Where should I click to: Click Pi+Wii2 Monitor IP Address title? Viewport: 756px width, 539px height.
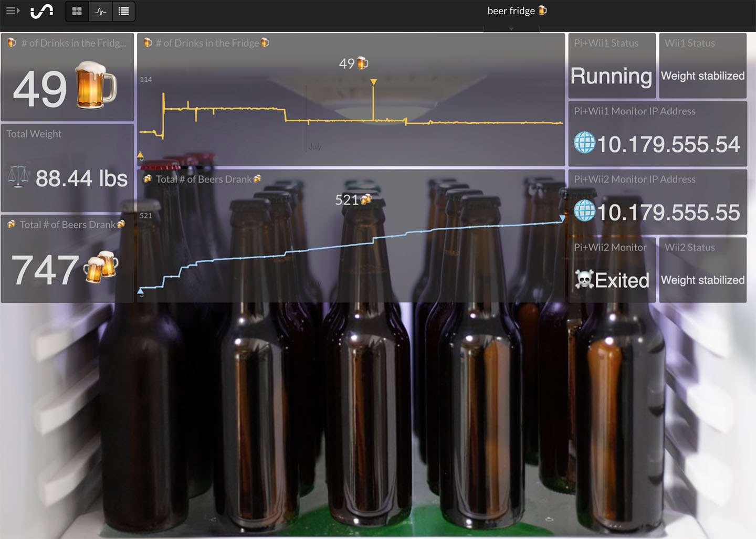(x=634, y=179)
